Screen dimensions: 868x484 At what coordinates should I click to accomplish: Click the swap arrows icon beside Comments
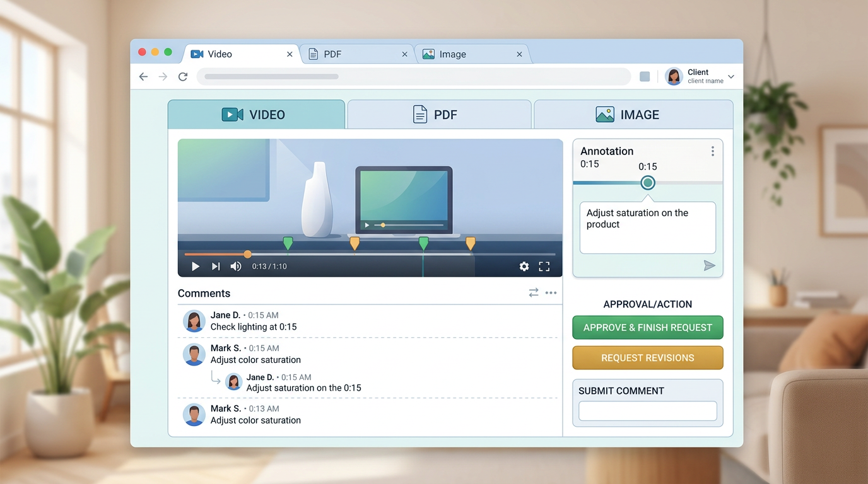(x=534, y=292)
